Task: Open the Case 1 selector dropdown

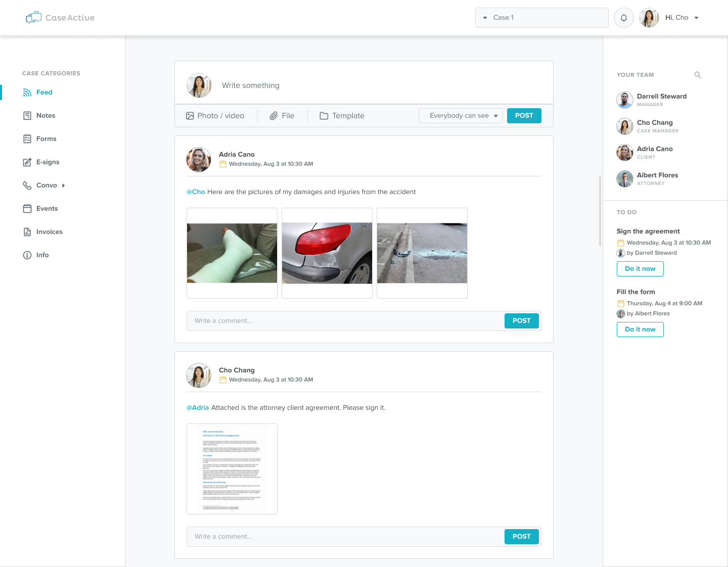Action: 541,18
